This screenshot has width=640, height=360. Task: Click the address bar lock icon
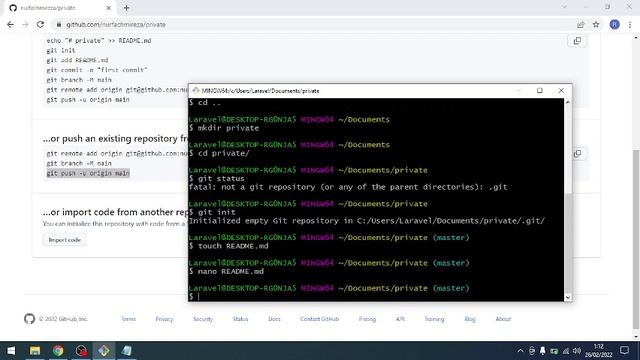pos(59,24)
